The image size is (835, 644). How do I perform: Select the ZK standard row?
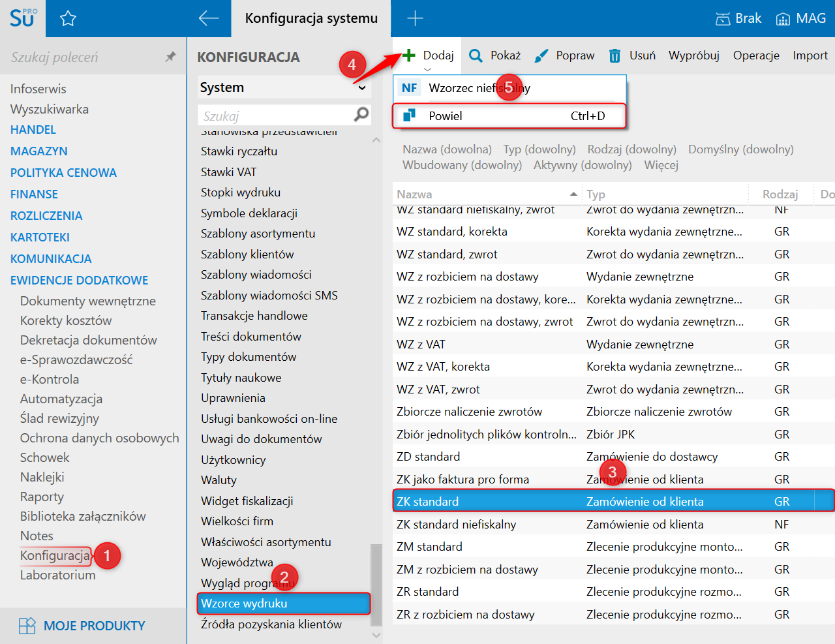[x=613, y=502]
